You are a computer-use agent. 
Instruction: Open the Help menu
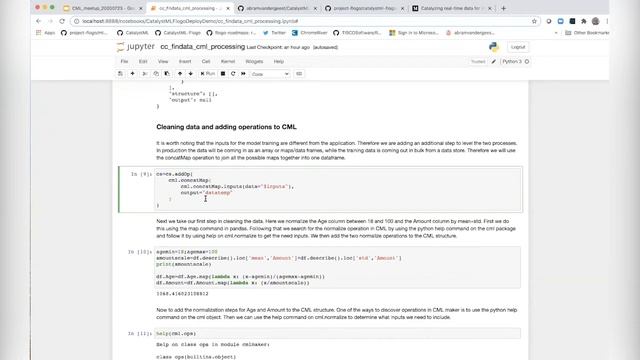[279, 62]
